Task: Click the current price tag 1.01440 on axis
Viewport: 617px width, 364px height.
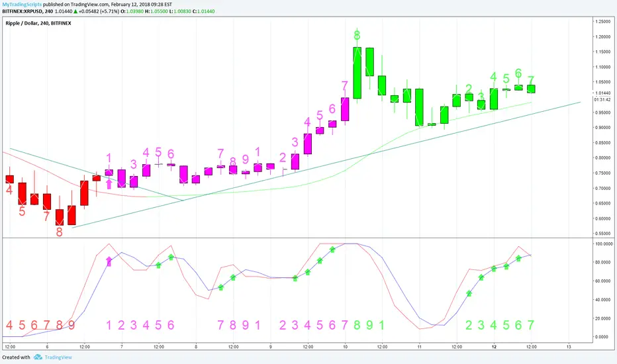Action: [603, 93]
